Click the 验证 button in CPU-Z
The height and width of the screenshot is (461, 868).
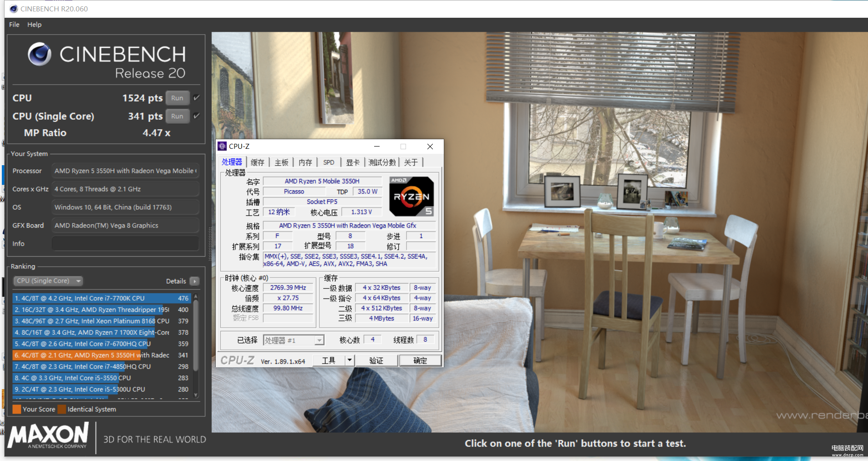click(376, 360)
